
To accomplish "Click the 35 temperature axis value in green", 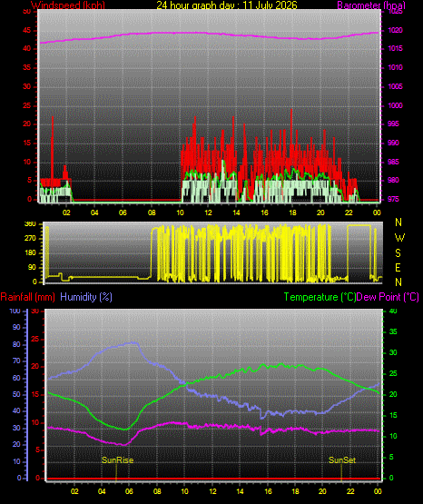I will coord(393,332).
